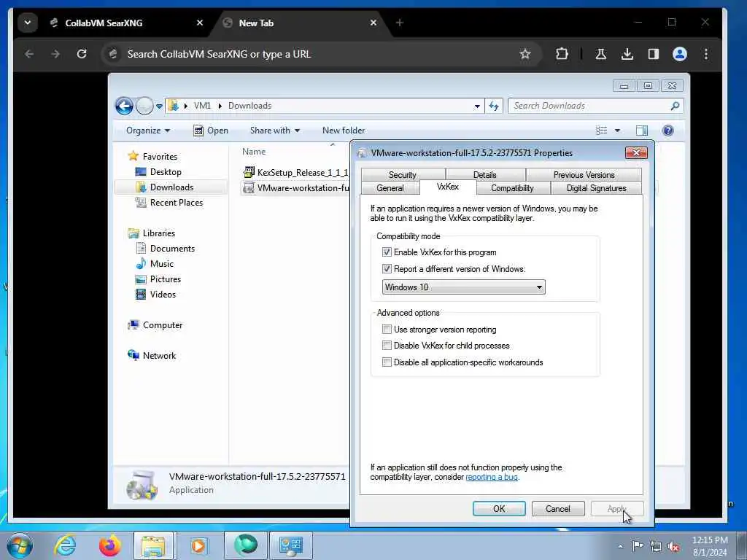Screen dimensions: 747x560
Task: Refresh the Downloads folder view
Action: pos(494,106)
